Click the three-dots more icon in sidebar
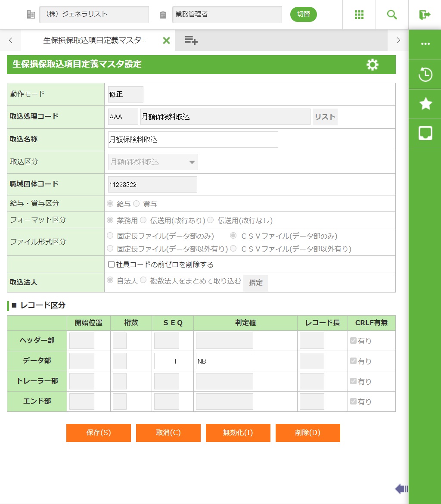This screenshot has width=441, height=504. pos(425,44)
